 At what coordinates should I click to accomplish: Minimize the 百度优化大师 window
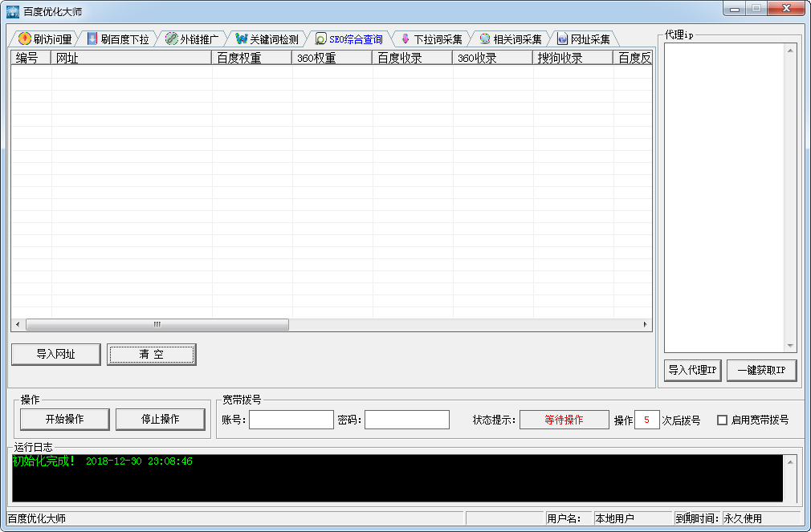pyautogui.click(x=735, y=9)
